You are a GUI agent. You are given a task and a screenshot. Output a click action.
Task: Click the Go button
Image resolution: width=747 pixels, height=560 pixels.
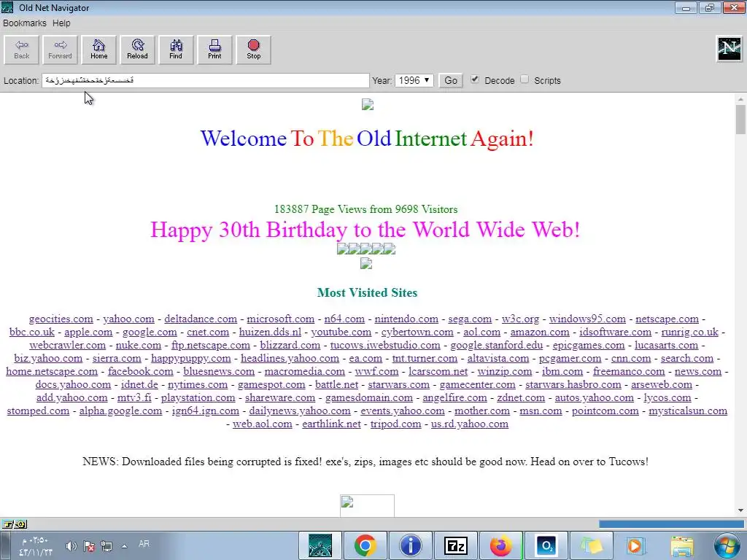[x=451, y=80]
